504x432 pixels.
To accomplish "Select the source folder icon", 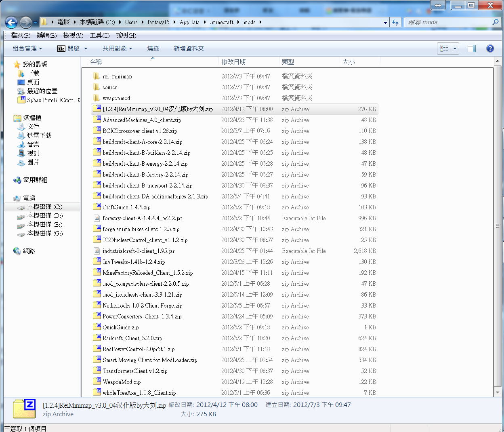I will click(x=97, y=87).
